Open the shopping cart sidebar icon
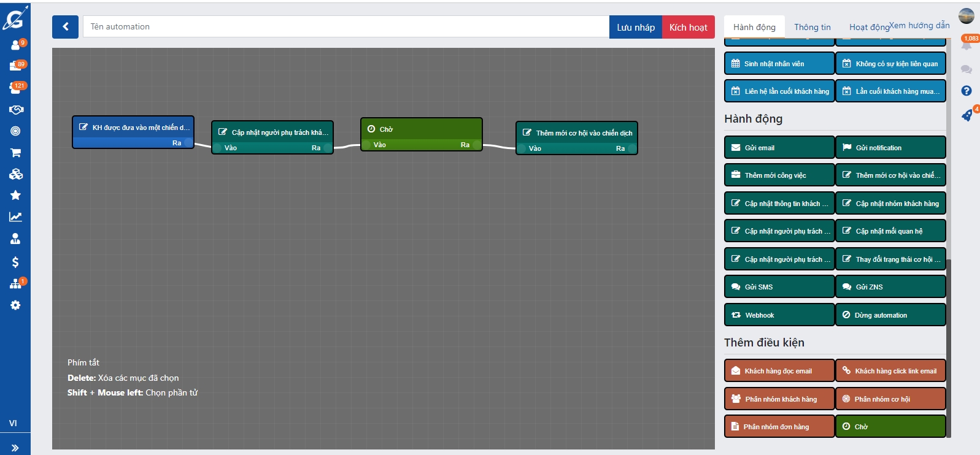 15,153
